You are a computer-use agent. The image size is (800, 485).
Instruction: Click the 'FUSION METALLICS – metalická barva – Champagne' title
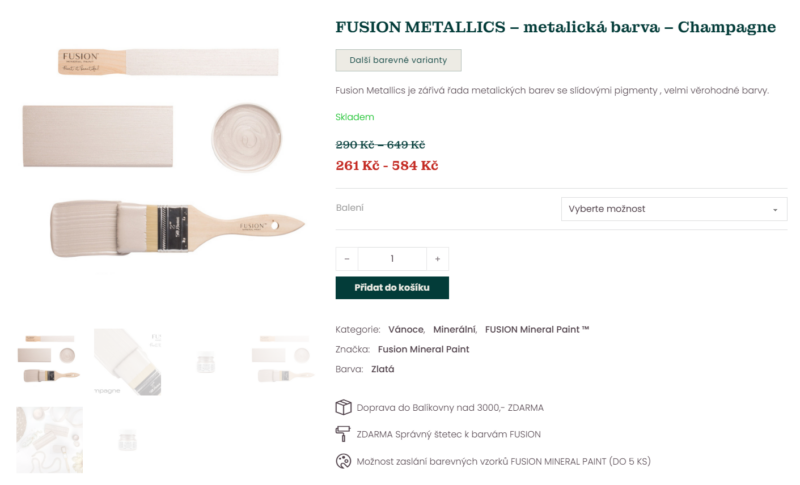(x=555, y=27)
